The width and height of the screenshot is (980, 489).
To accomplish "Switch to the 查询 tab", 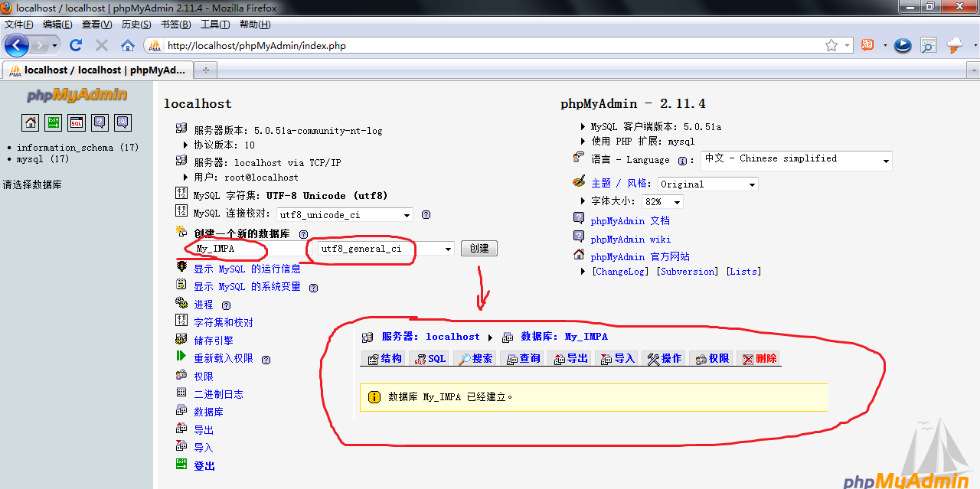I will coord(523,358).
